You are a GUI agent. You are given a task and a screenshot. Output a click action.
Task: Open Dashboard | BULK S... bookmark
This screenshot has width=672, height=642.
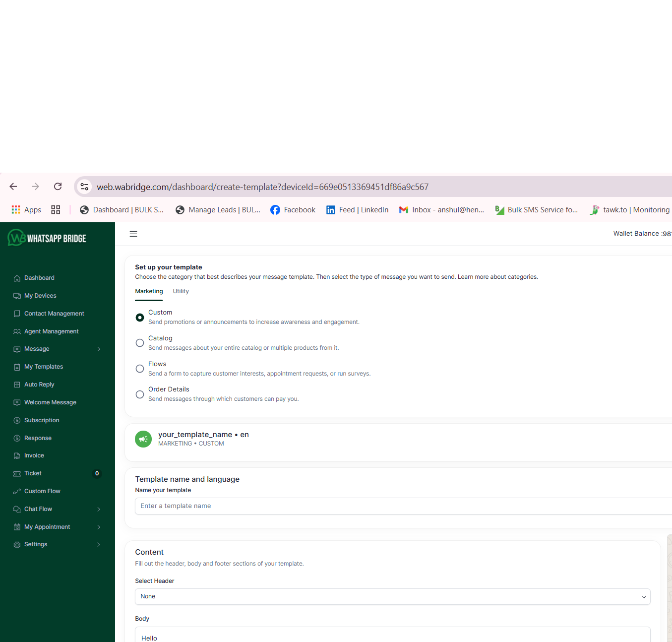pos(122,210)
